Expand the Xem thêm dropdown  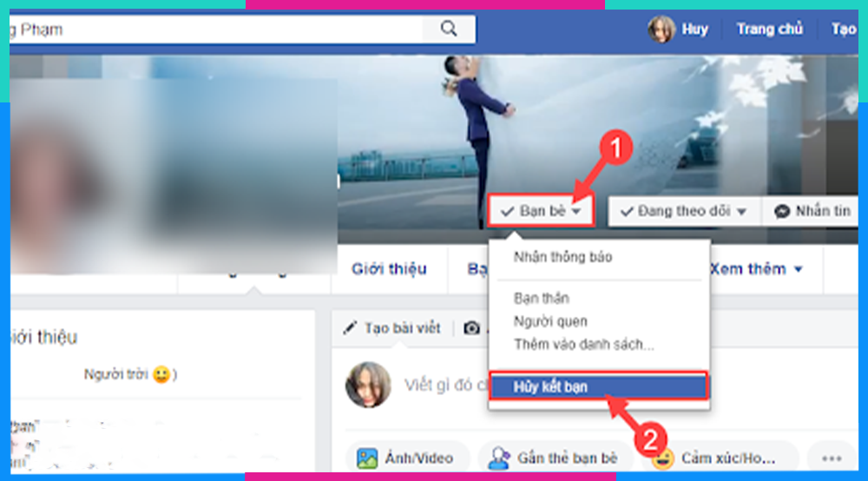[x=756, y=269]
